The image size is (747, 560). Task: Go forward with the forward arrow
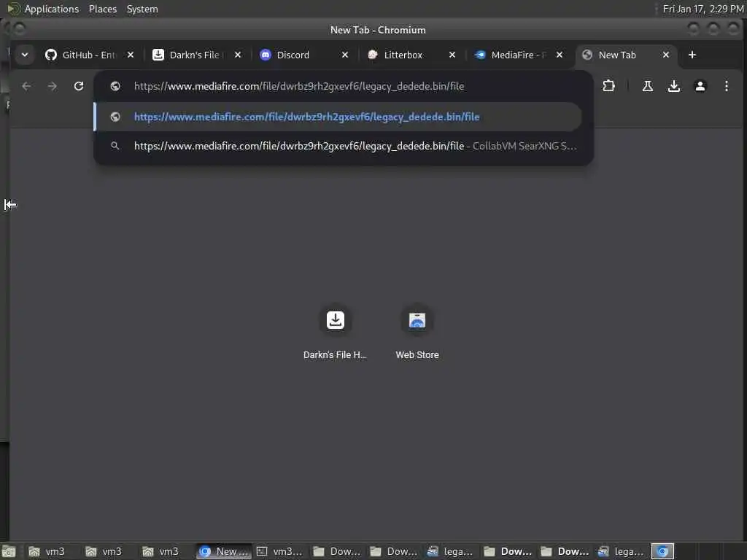53,86
